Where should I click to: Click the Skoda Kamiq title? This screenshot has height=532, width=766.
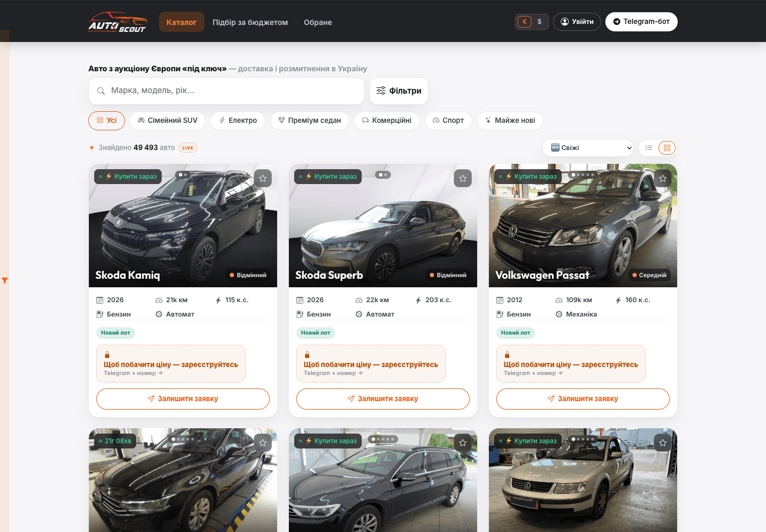tap(128, 275)
